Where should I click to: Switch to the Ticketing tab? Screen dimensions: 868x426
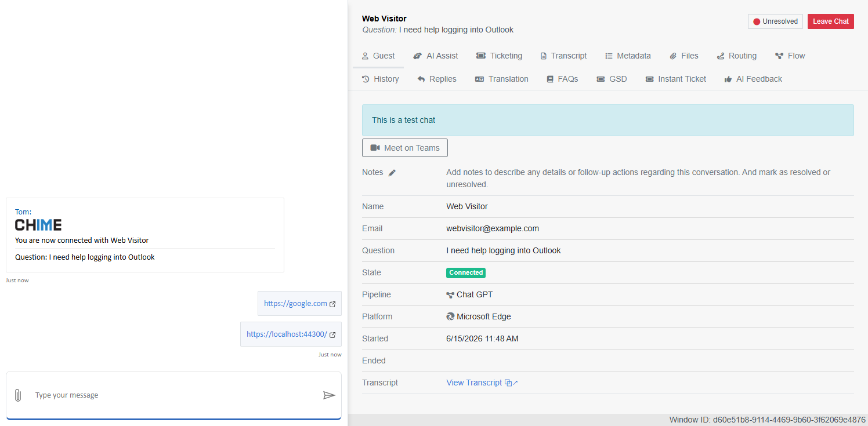(x=500, y=56)
